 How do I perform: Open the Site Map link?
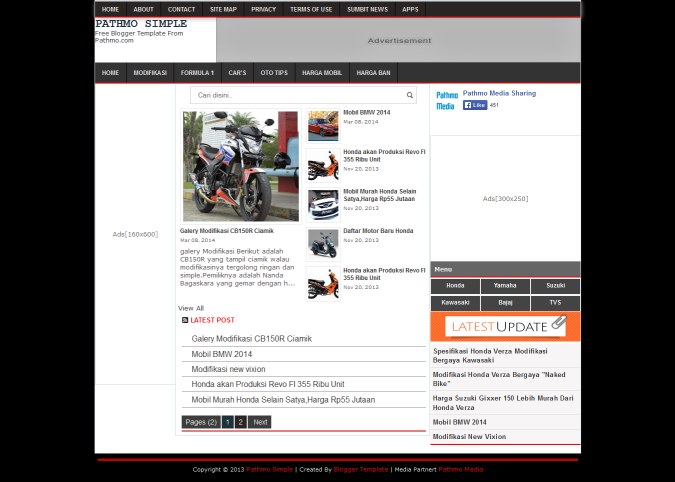(x=223, y=9)
